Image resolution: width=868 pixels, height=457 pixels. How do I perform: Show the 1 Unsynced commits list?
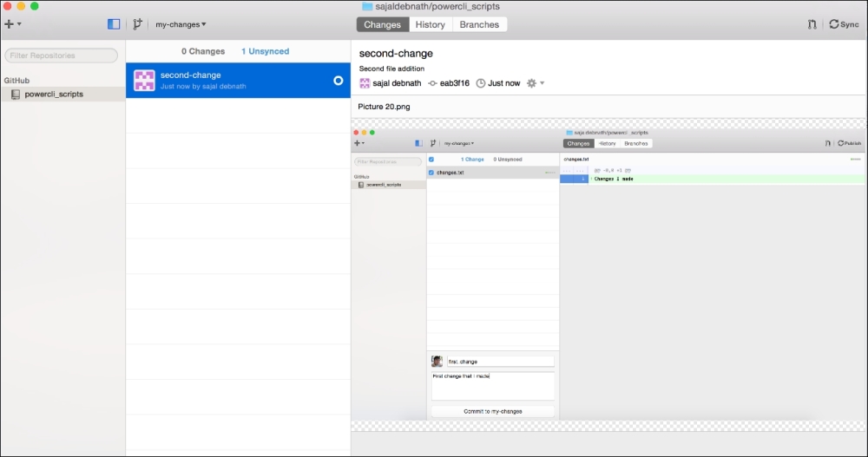[x=265, y=51]
